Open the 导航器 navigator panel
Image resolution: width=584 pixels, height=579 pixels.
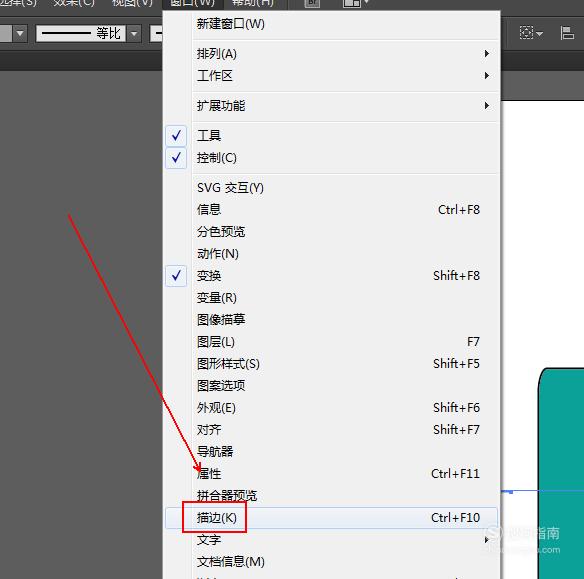(x=331, y=452)
